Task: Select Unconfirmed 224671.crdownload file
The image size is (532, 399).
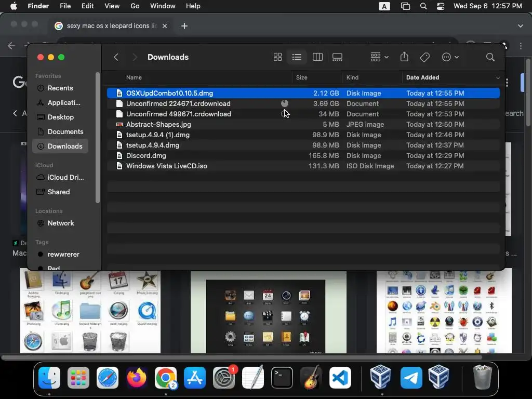Action: pos(303,103)
